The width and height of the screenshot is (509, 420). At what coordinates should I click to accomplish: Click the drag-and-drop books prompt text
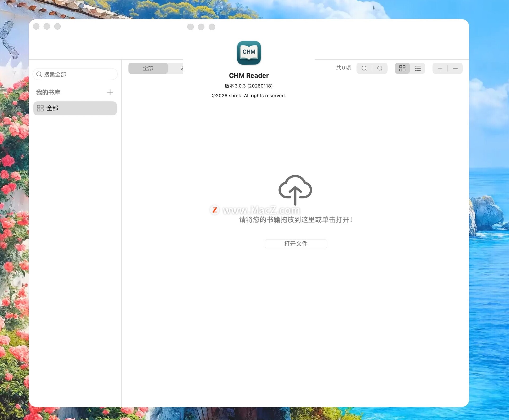coord(296,220)
